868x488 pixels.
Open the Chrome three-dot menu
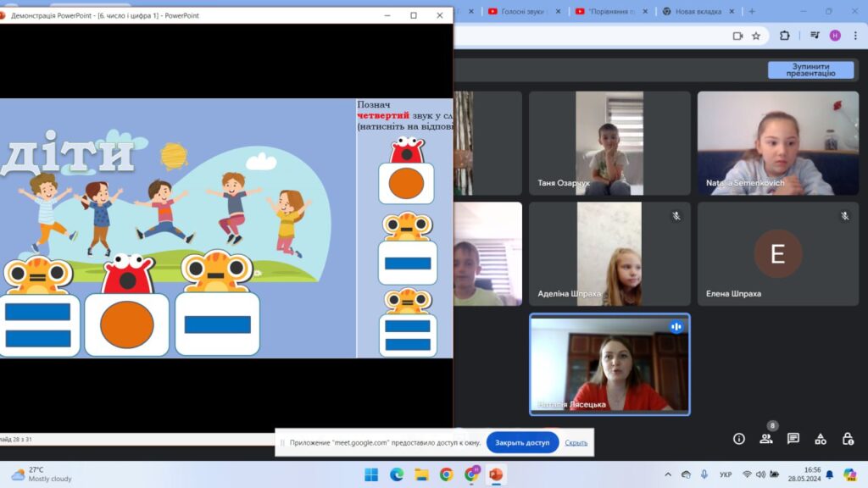tap(856, 36)
